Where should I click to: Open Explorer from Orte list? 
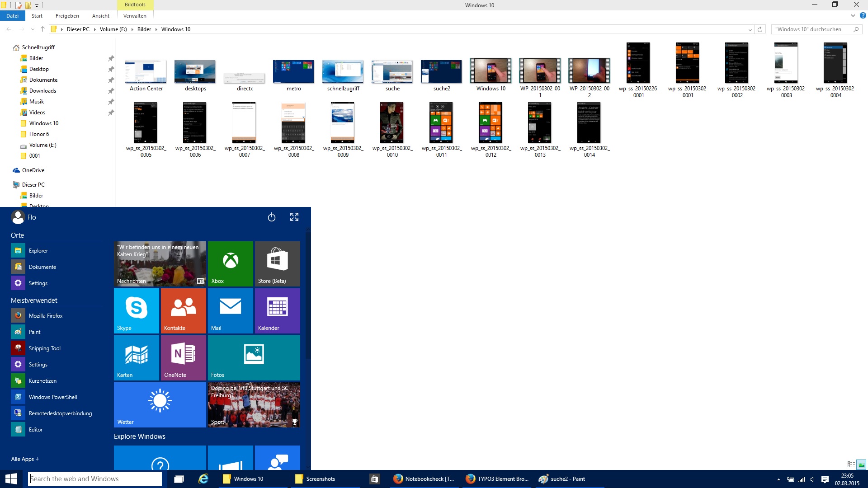(57, 251)
